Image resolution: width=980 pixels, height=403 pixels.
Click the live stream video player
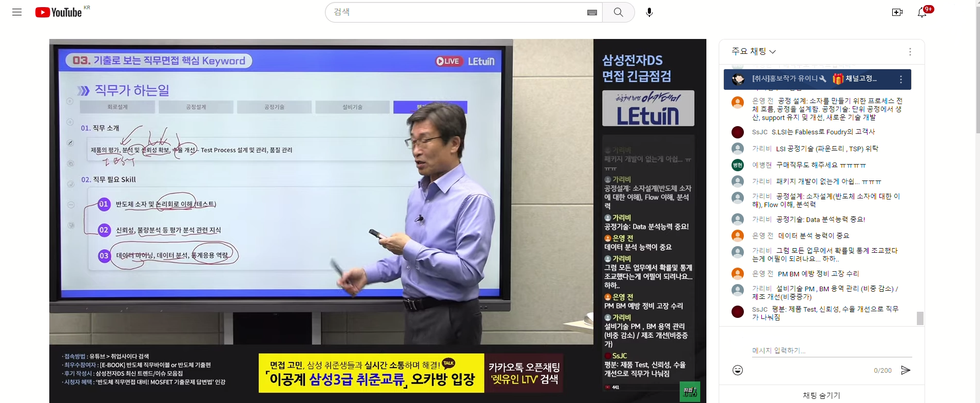point(378,220)
